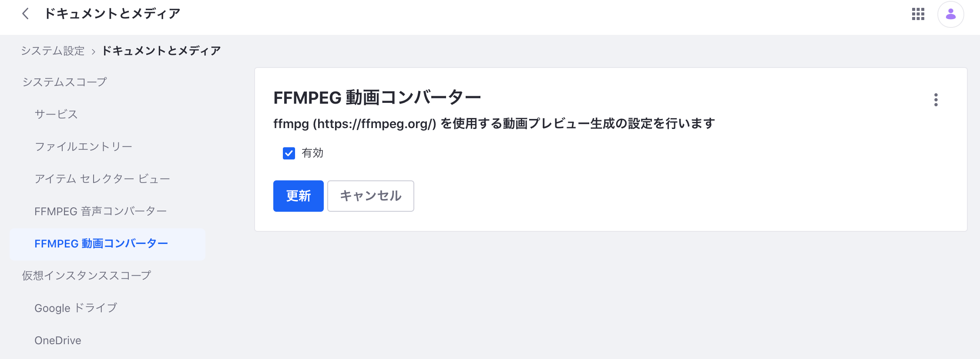Open the three-dot options menu
Image resolution: width=980 pixels, height=359 pixels.
tap(936, 100)
